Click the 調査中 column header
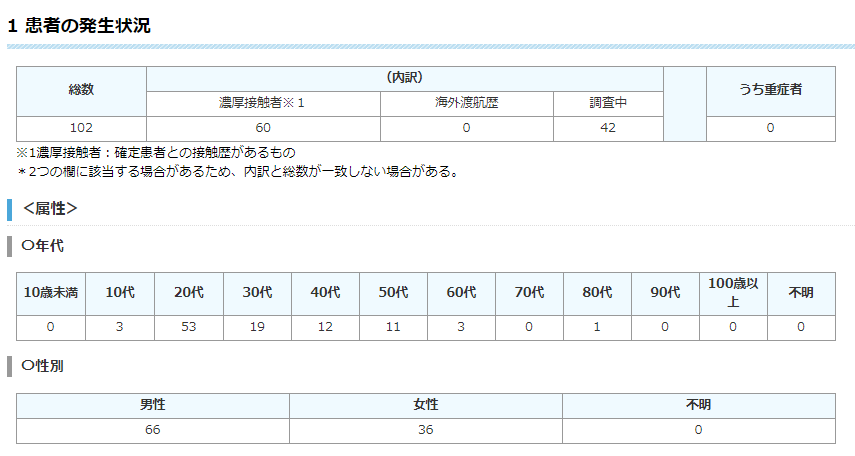Viewport: 855px width, 456px height. click(x=608, y=103)
